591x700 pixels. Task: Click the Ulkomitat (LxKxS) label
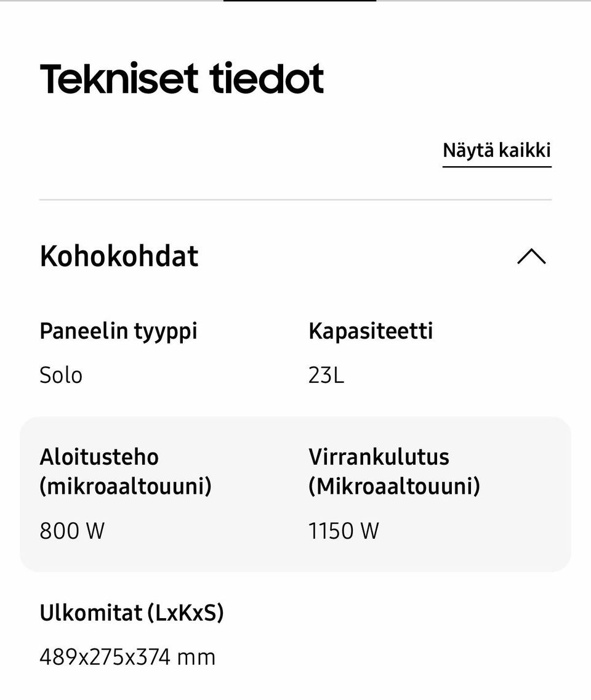pyautogui.click(x=132, y=613)
